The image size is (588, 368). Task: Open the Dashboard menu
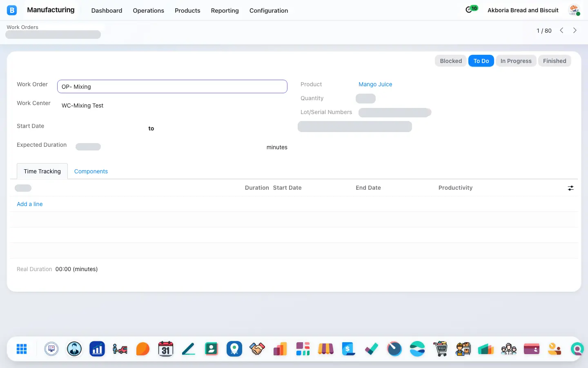(107, 11)
